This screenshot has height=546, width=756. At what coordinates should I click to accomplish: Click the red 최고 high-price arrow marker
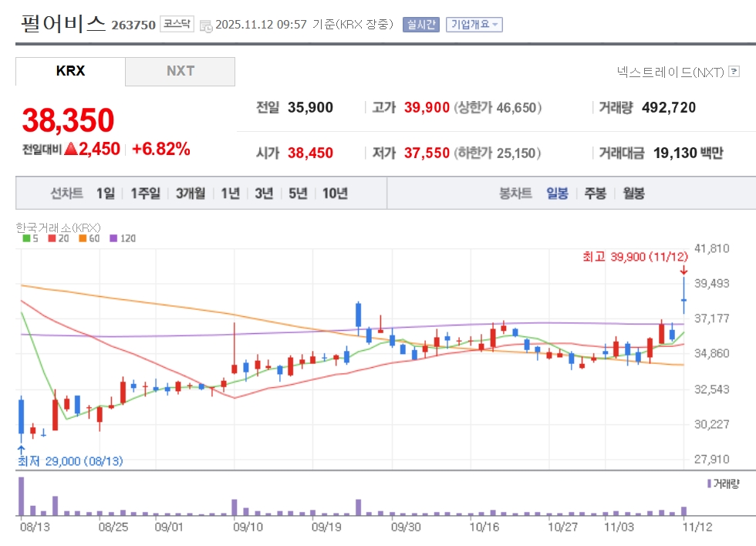tap(683, 269)
